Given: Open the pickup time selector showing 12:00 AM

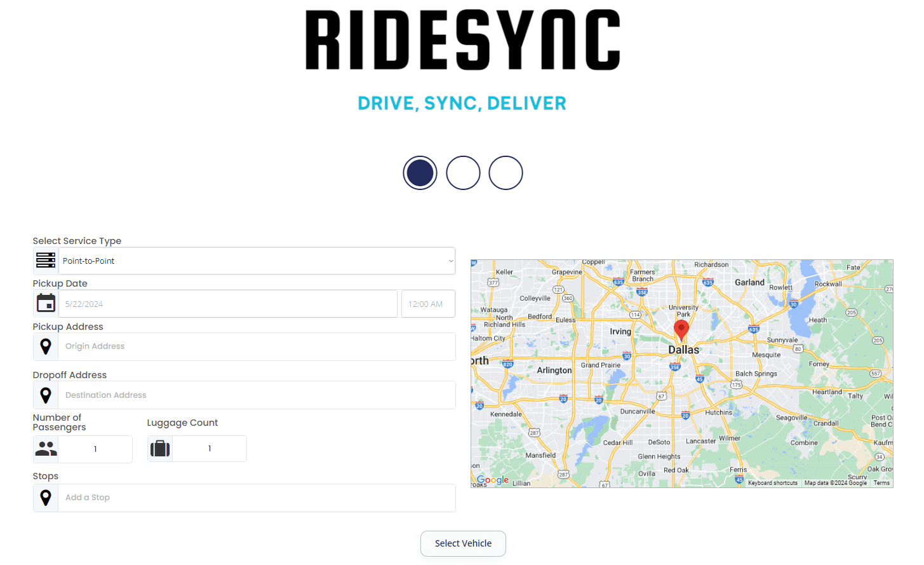Looking at the screenshot, I should pos(428,303).
